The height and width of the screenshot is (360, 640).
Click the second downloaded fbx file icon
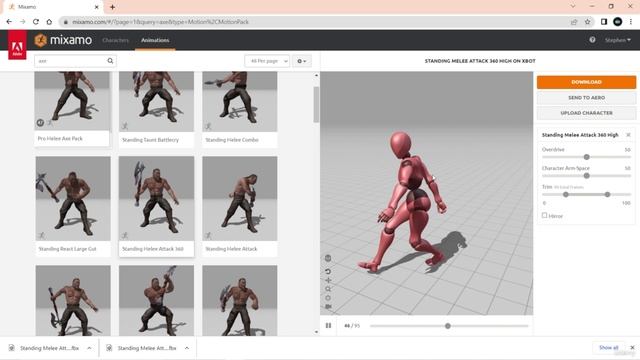coord(109,348)
